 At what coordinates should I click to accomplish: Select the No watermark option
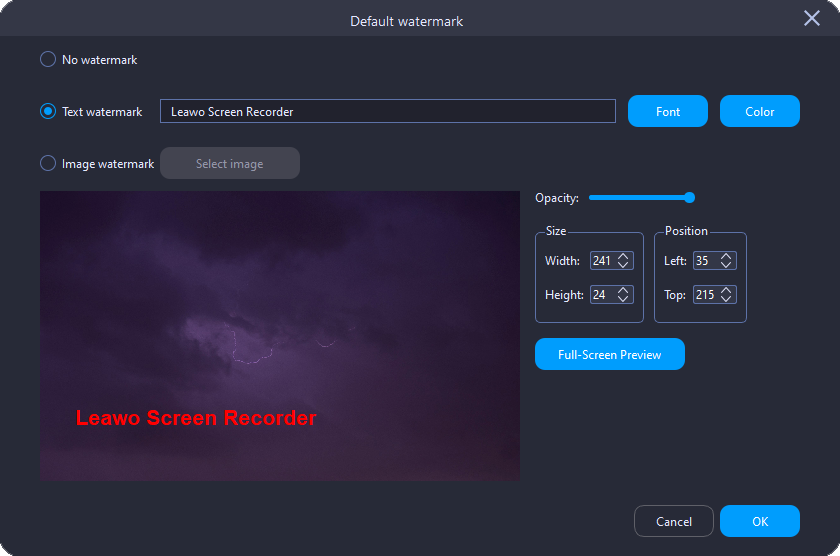[x=48, y=59]
